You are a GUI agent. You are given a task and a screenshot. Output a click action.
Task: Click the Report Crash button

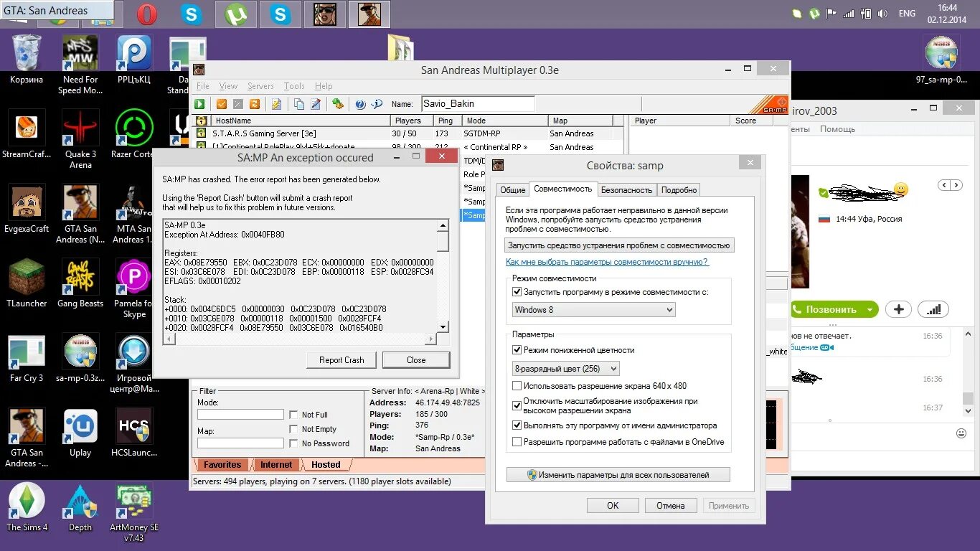pos(341,360)
